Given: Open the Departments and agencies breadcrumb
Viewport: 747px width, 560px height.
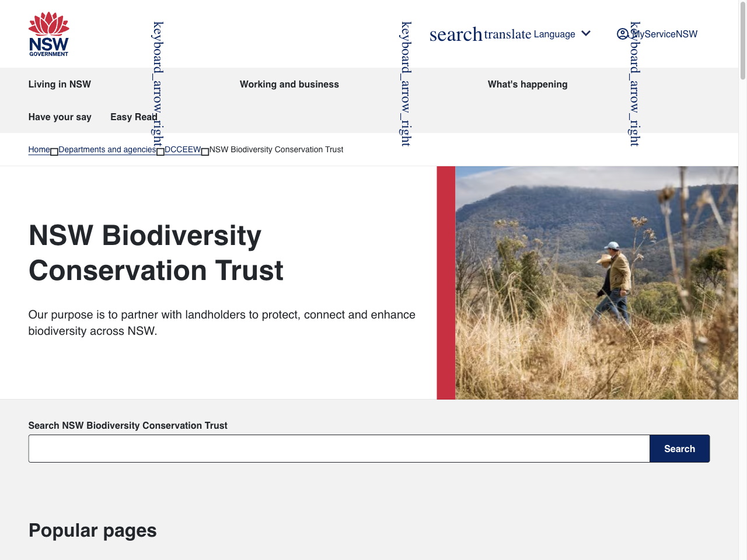Looking at the screenshot, I should click(107, 149).
